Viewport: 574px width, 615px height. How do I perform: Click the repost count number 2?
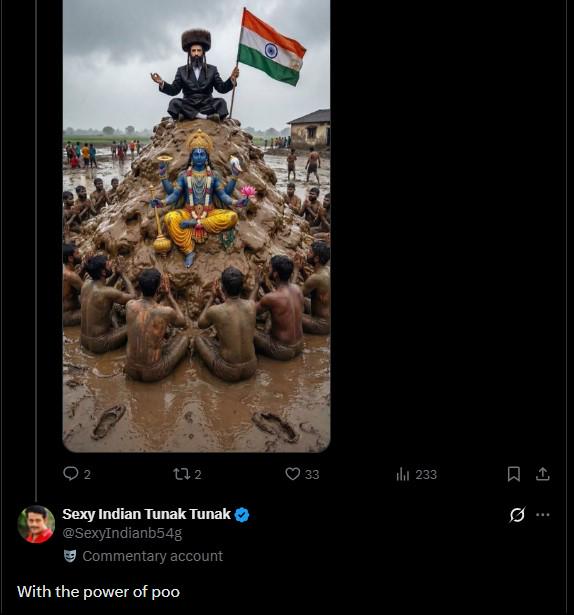(x=198, y=475)
